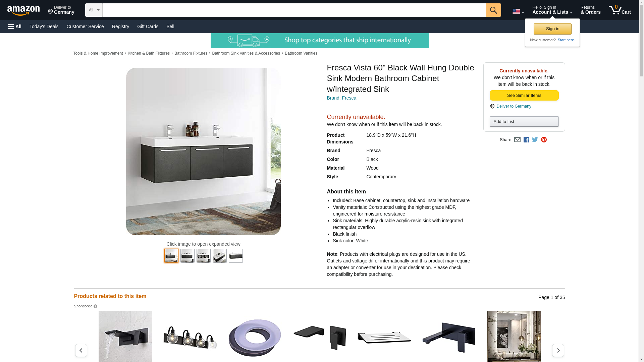
Task: Share product via email icon
Action: coord(517,140)
